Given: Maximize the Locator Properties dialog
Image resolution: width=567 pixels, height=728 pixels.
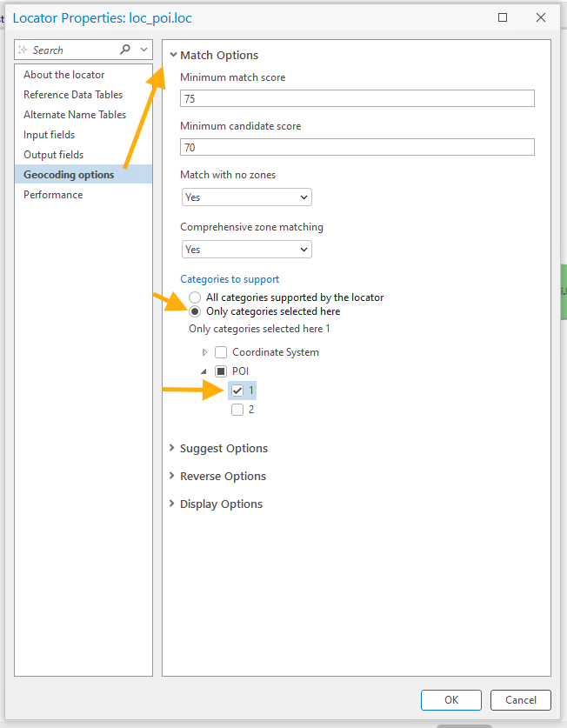Looking at the screenshot, I should tap(503, 17).
